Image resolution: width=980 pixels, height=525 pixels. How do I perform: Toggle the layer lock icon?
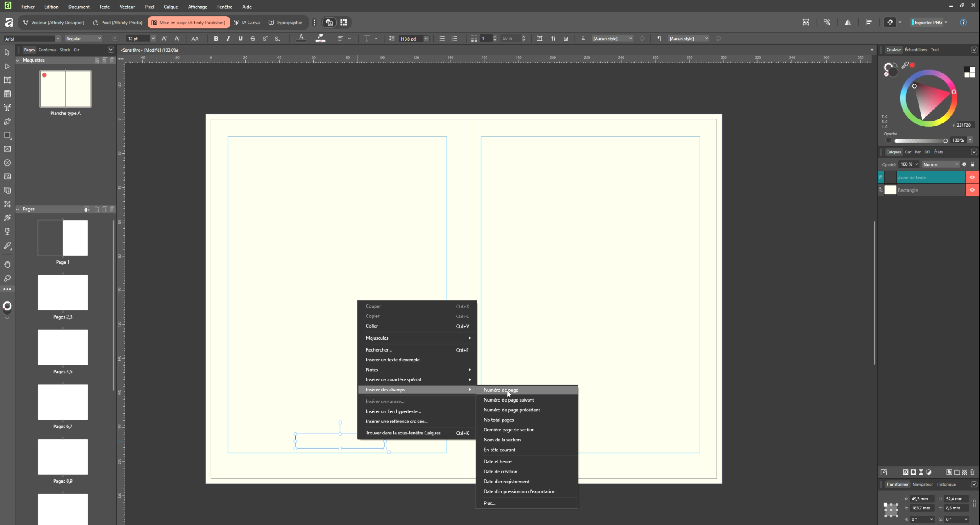click(973, 164)
